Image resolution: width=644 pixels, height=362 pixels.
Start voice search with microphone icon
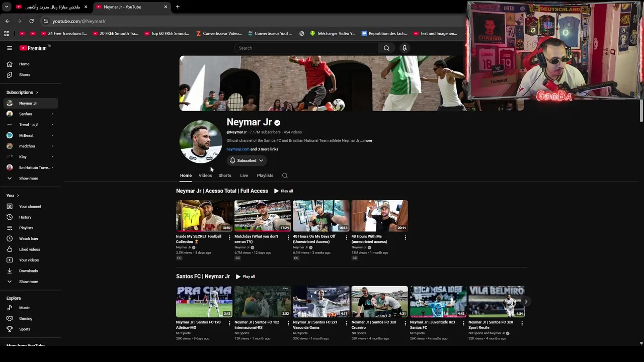tap(405, 48)
